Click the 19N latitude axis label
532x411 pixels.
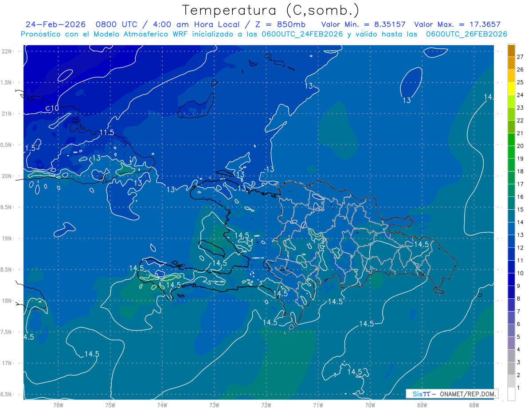coord(7,238)
